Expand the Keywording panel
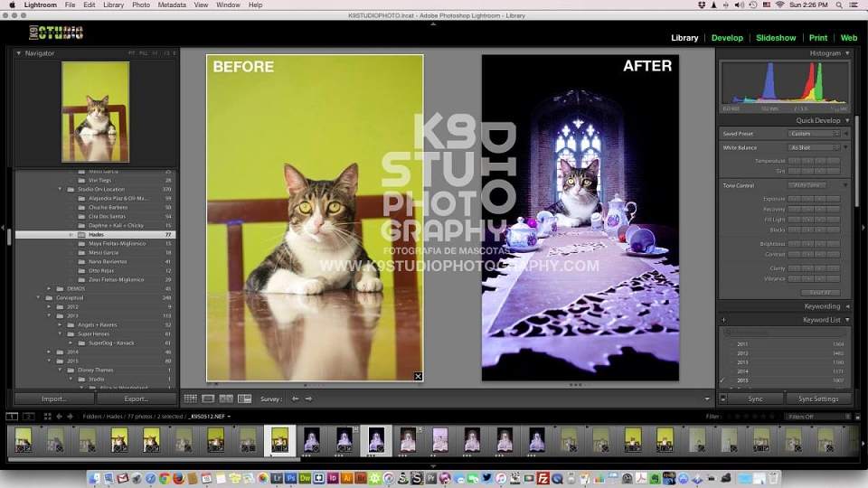 (x=847, y=306)
